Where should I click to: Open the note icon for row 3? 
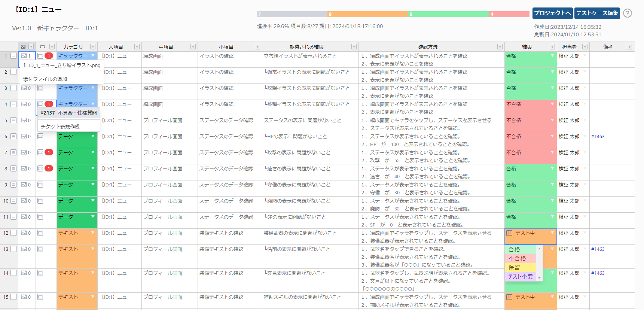tap(13, 88)
